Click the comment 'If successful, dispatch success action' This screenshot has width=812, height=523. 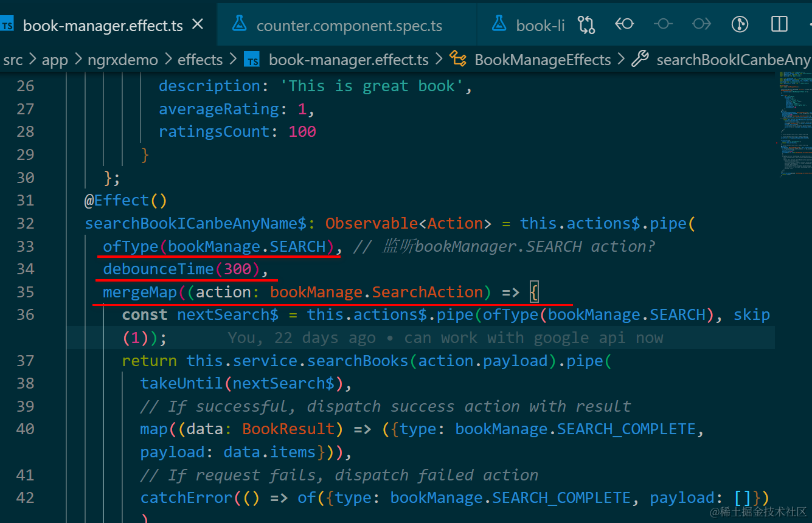386,406
